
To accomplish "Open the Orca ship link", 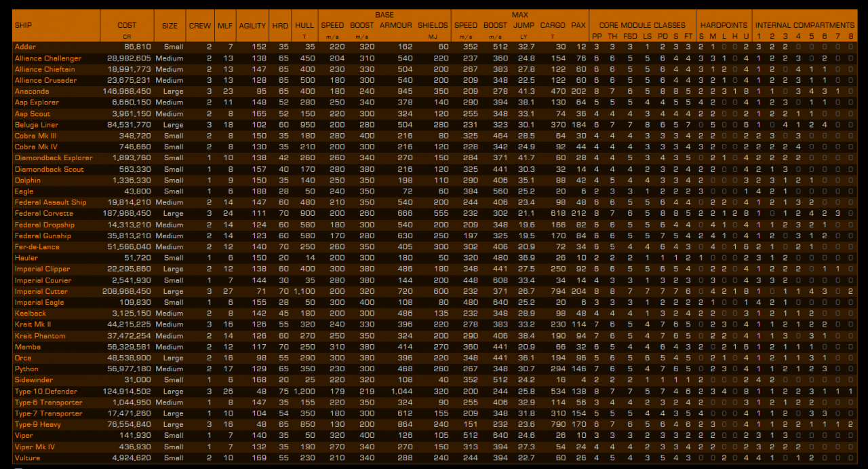I will (23, 358).
